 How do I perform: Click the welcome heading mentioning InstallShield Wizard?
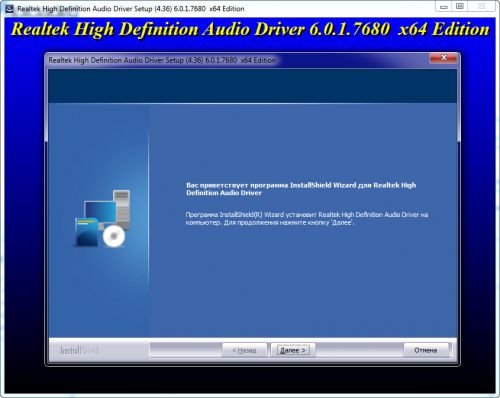click(301, 189)
